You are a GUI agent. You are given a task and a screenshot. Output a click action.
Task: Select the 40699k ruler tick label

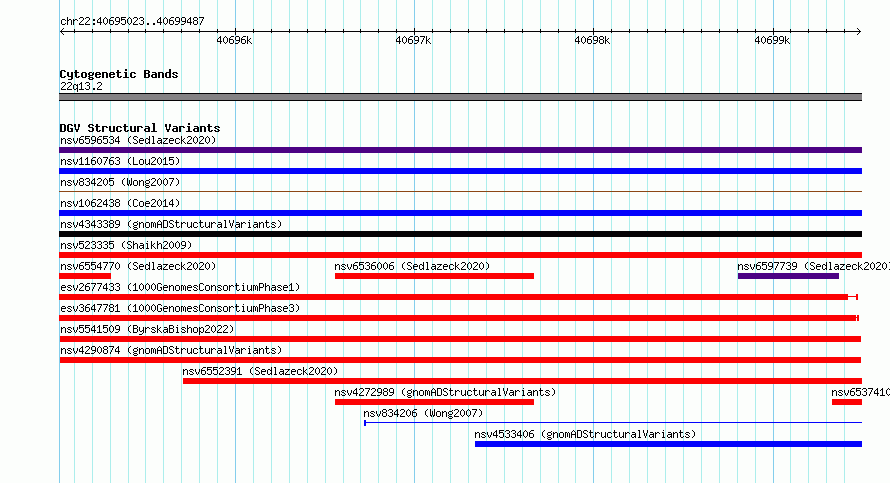(x=772, y=40)
